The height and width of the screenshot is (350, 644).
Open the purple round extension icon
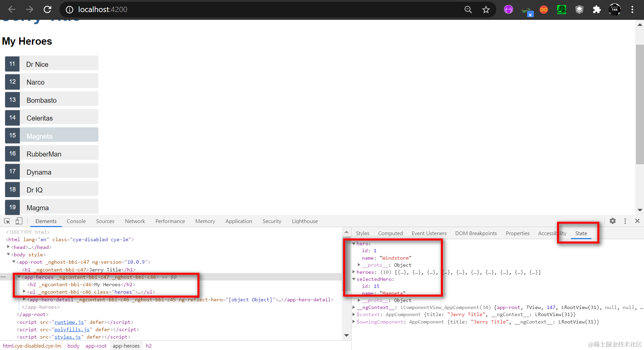508,10
